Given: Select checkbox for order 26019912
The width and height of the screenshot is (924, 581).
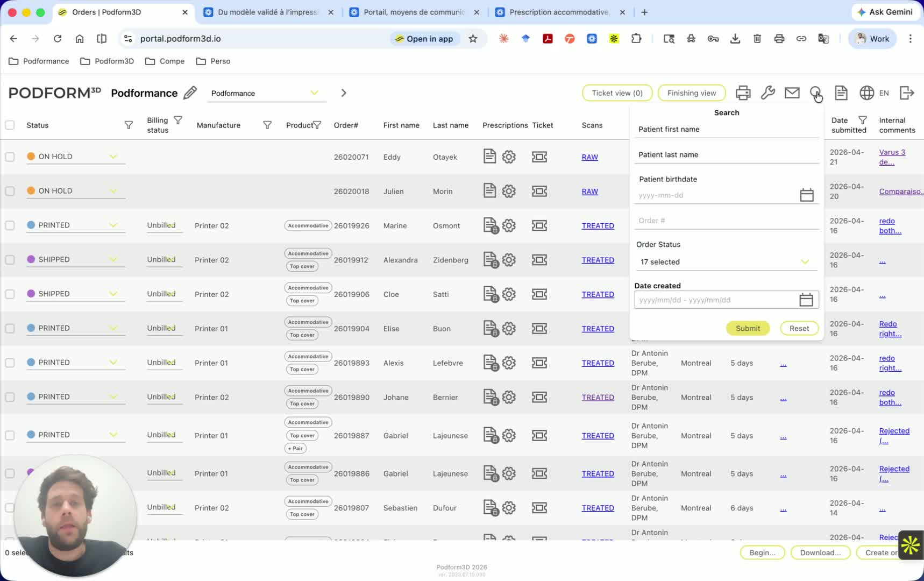Looking at the screenshot, I should (10, 260).
